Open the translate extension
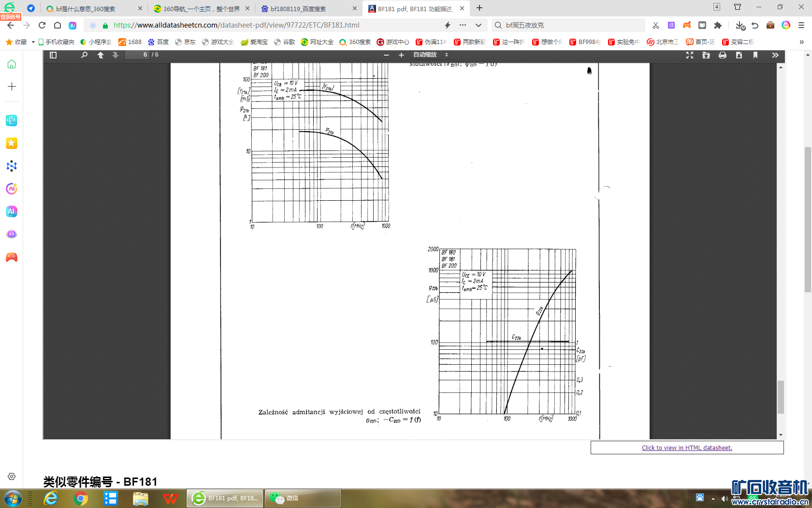The width and height of the screenshot is (812, 508). [x=671, y=25]
